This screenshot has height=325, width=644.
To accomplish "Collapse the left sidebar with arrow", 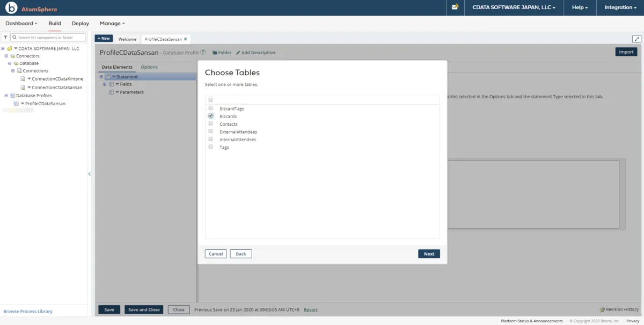I will (89, 174).
